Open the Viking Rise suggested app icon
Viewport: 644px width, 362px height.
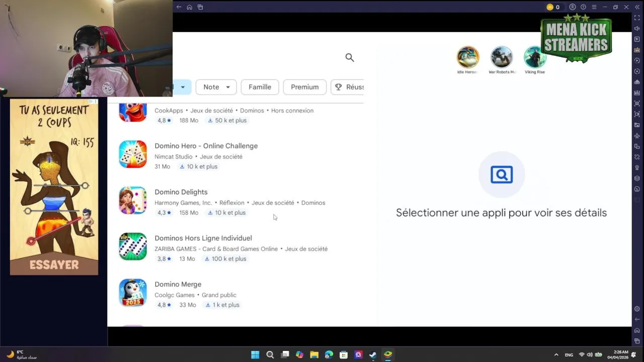534,57
